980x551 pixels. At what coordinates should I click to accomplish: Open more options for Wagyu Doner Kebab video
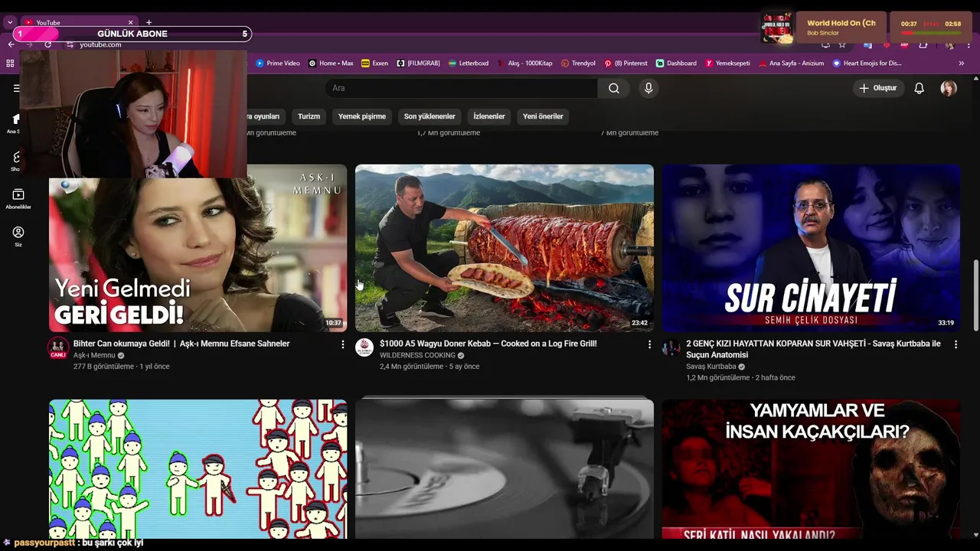(649, 344)
